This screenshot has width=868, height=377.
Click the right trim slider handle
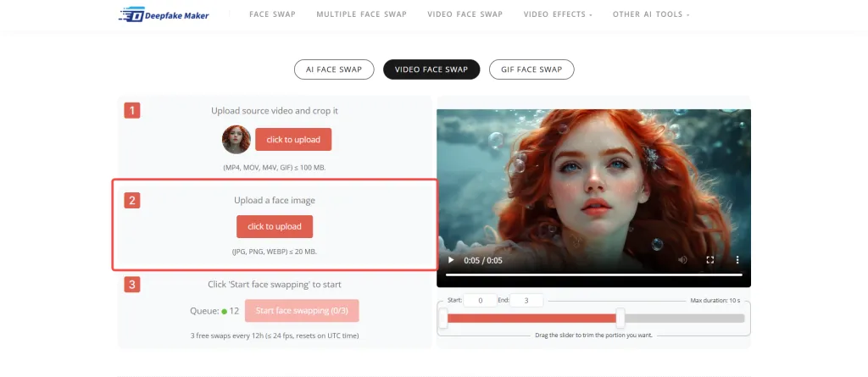point(620,319)
